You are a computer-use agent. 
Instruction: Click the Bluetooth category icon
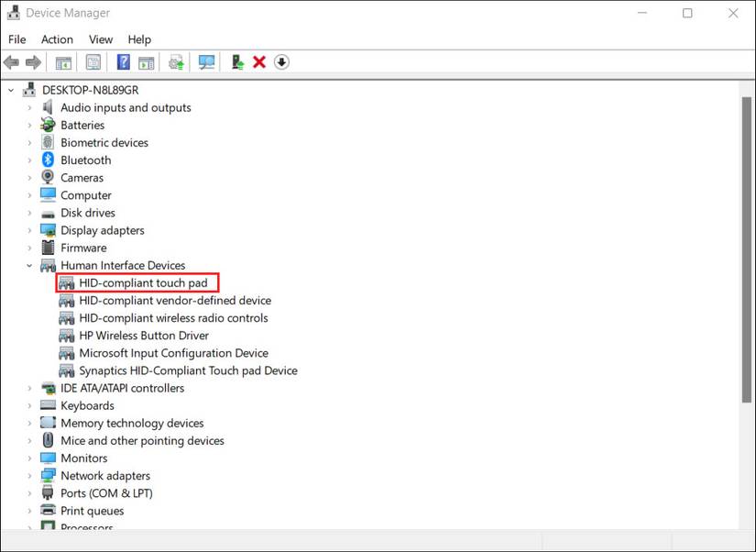pos(48,160)
